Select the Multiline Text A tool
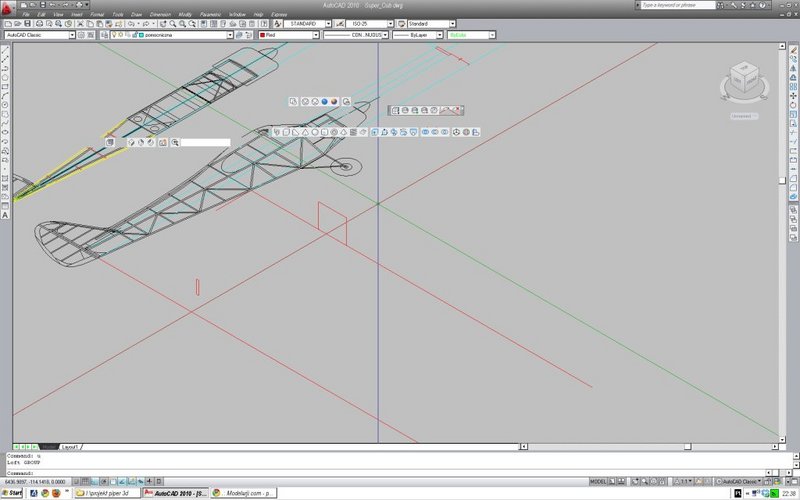The width and height of the screenshot is (800, 500). pyautogui.click(x=5, y=215)
